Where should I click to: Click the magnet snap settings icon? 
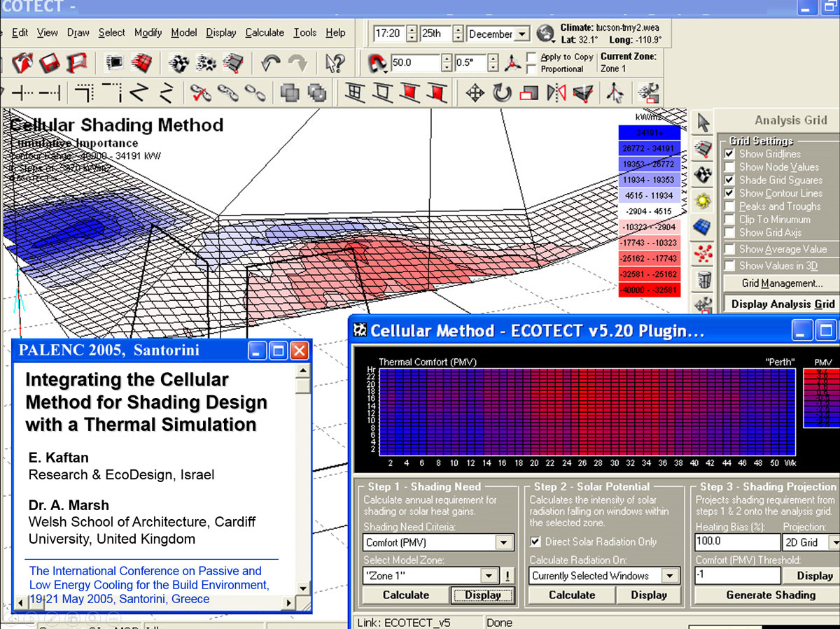click(377, 64)
